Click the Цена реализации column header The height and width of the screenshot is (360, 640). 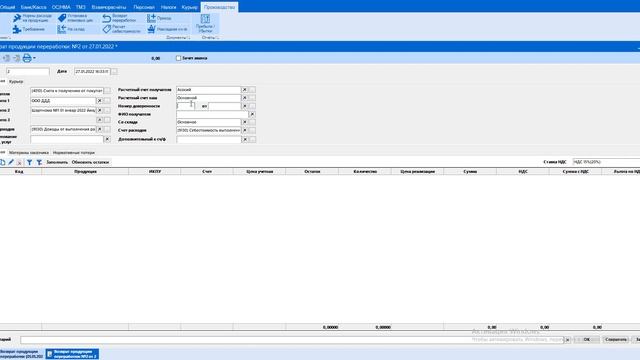(418, 172)
